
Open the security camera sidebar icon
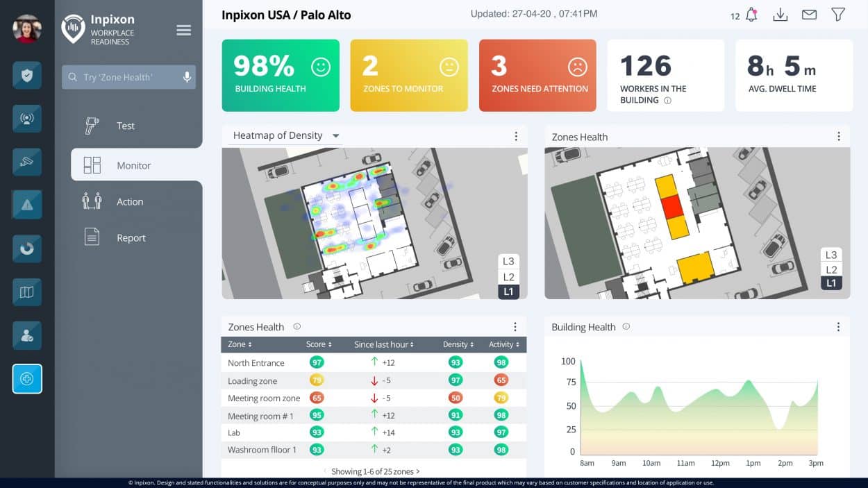click(x=27, y=162)
